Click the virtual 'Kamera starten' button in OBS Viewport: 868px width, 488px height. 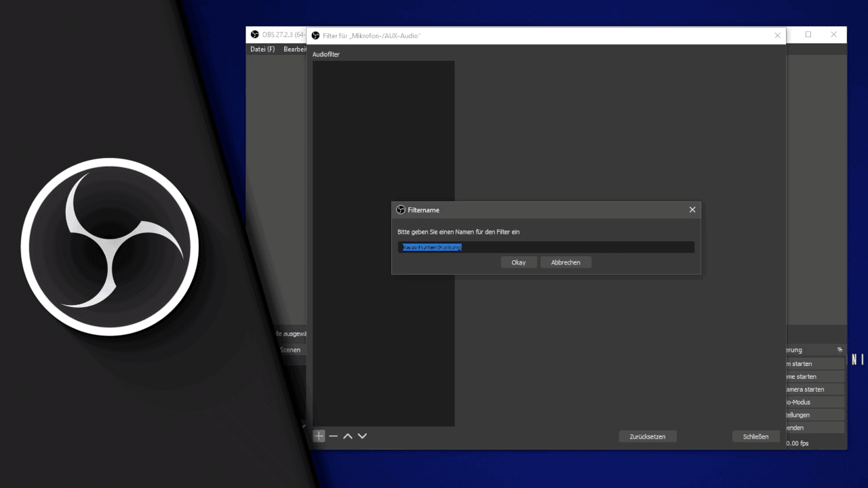815,390
